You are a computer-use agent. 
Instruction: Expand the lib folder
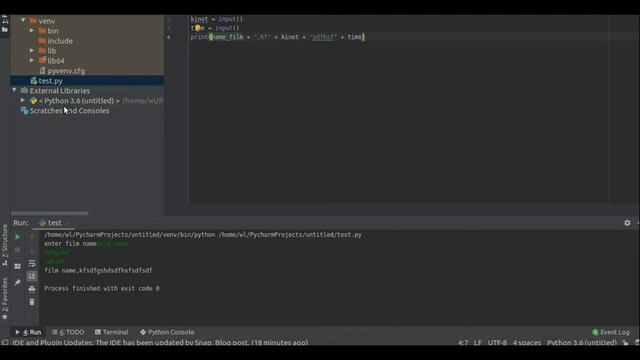(x=31, y=51)
